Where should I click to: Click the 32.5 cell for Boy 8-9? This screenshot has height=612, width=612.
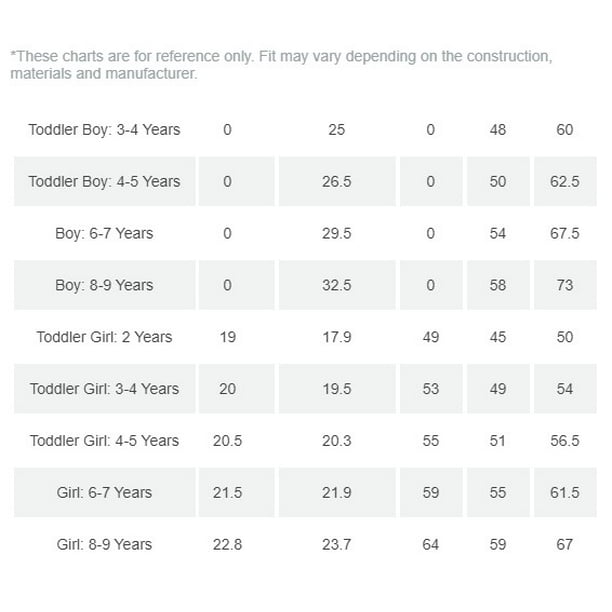coord(337,285)
